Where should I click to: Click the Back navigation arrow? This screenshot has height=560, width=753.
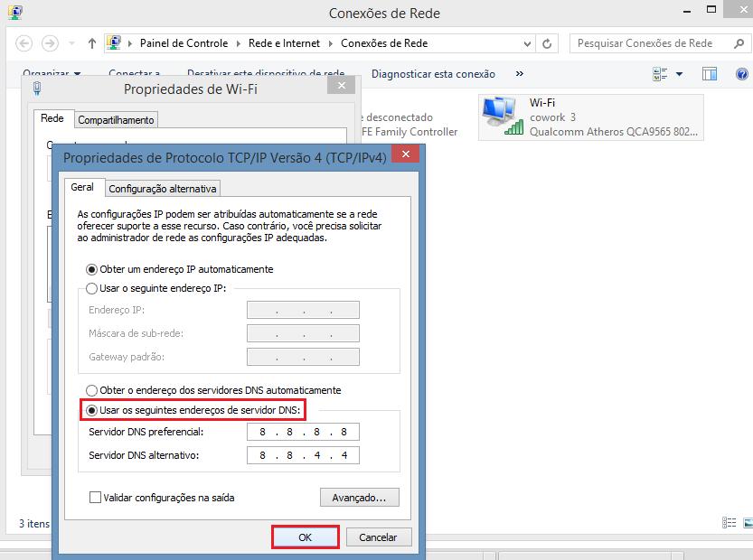(24, 43)
